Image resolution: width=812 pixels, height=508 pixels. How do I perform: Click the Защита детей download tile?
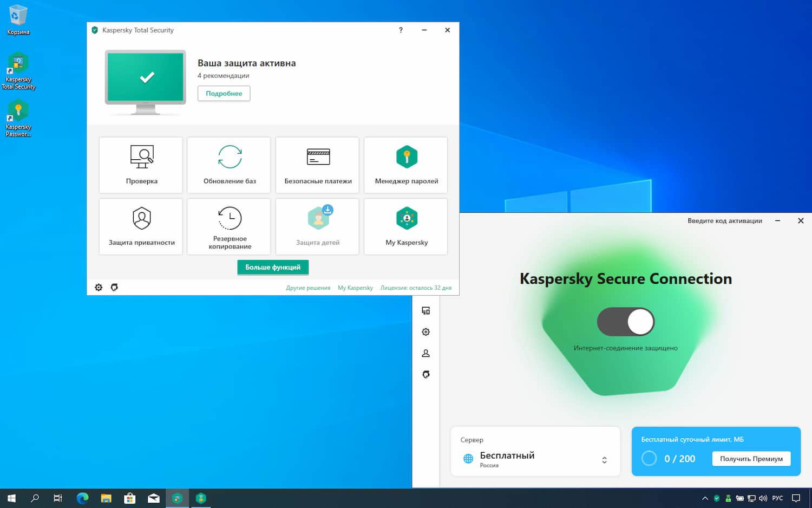coord(318,226)
